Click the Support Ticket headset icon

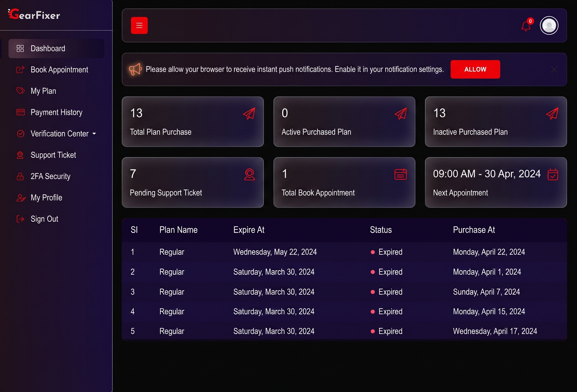20,155
